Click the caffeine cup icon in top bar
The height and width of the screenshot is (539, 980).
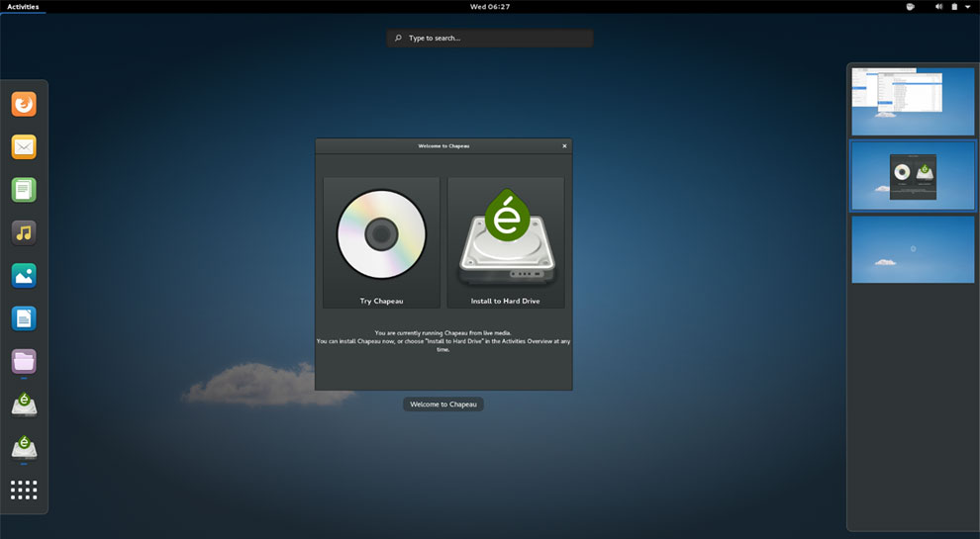(910, 7)
